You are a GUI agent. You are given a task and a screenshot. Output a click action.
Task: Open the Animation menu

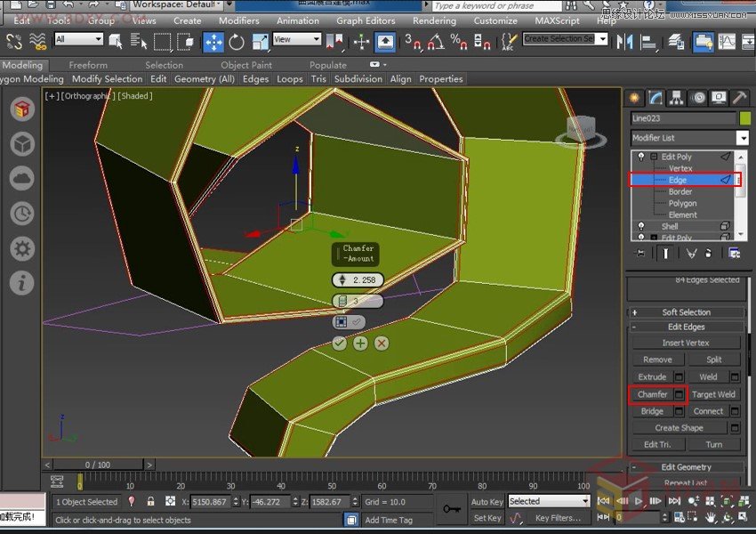pos(298,20)
